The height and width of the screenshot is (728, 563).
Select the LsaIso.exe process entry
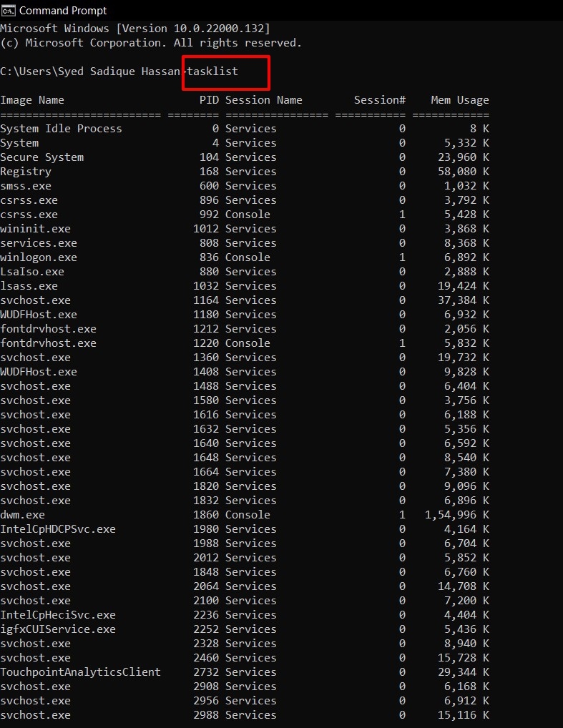[32, 272]
